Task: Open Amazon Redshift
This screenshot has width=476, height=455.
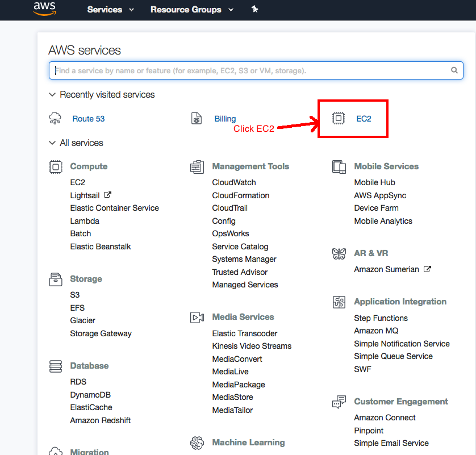Action: coord(100,420)
